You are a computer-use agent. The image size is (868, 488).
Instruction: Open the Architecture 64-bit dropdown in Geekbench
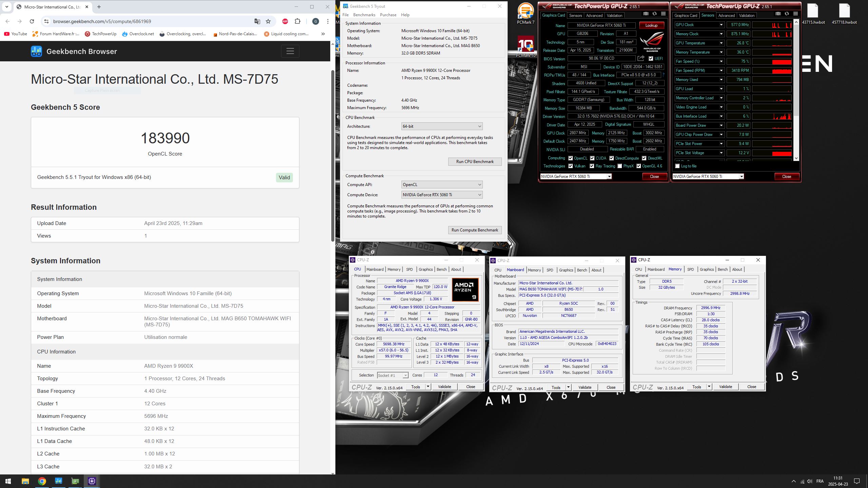[442, 126]
